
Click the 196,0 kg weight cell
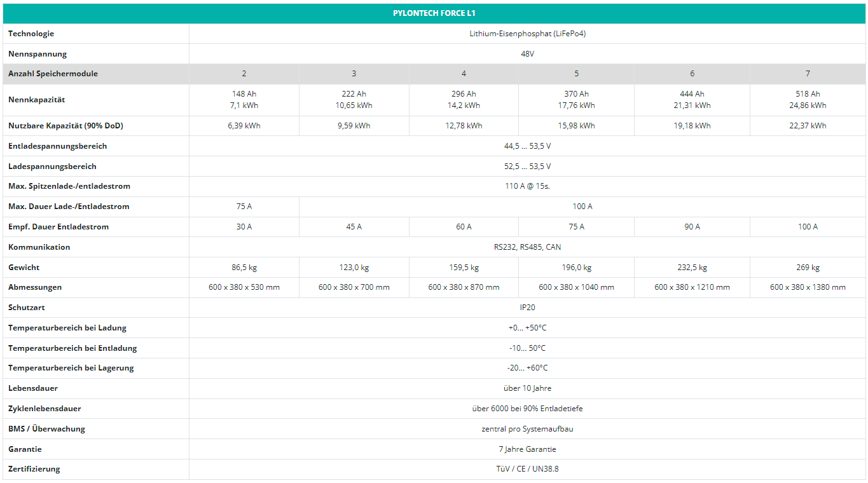tap(577, 268)
